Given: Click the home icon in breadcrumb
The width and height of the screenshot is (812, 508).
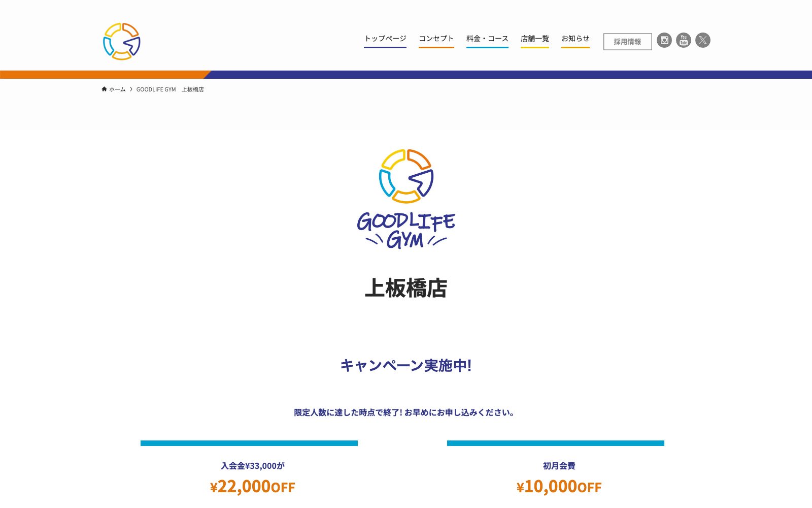Looking at the screenshot, I should [x=104, y=89].
